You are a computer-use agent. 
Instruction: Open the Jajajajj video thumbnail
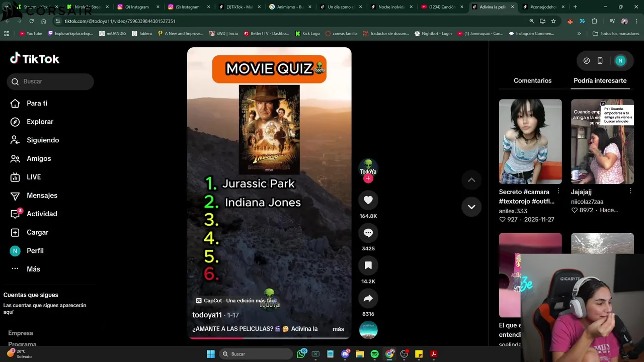pos(602,141)
